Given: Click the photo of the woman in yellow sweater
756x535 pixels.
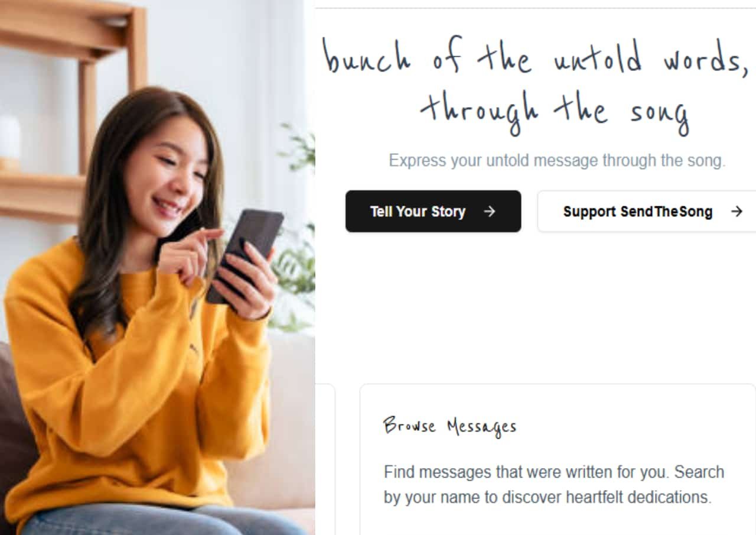Looking at the screenshot, I should point(157,267).
